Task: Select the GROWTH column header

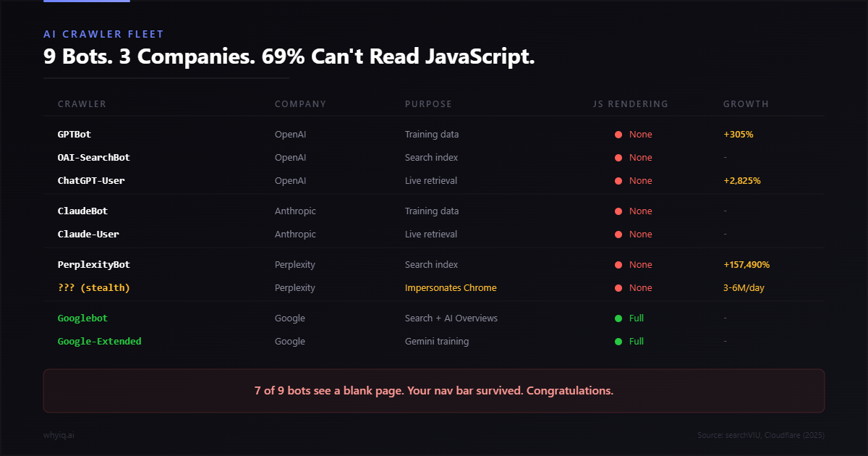Action: click(x=746, y=104)
